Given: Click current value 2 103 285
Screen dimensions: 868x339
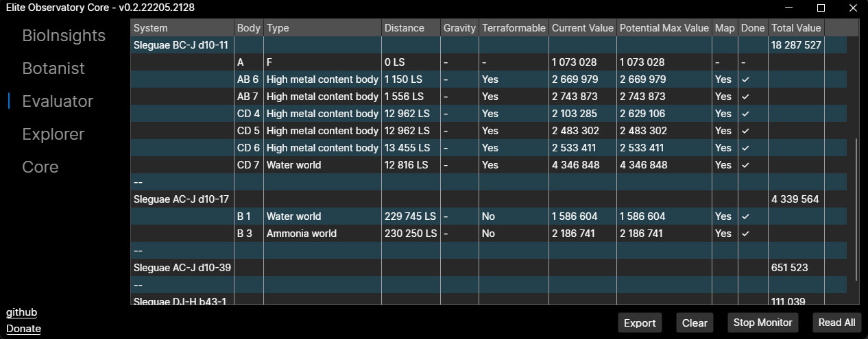Looking at the screenshot, I should click(x=575, y=114).
